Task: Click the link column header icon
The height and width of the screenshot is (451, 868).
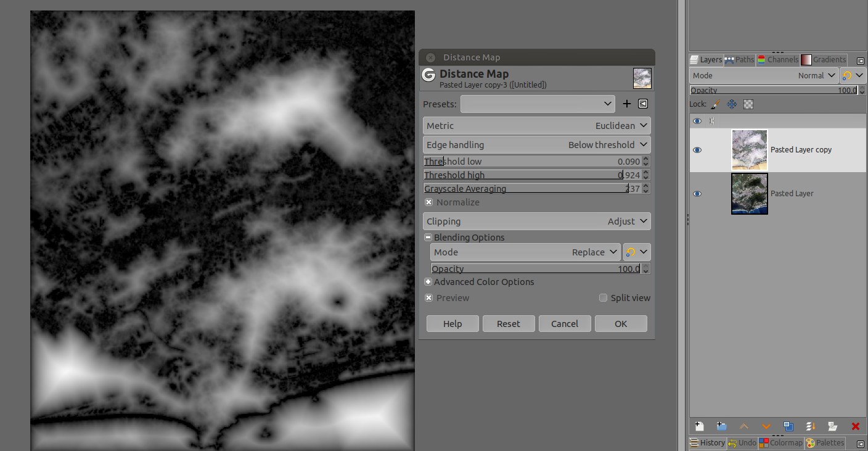Action: pyautogui.click(x=712, y=121)
